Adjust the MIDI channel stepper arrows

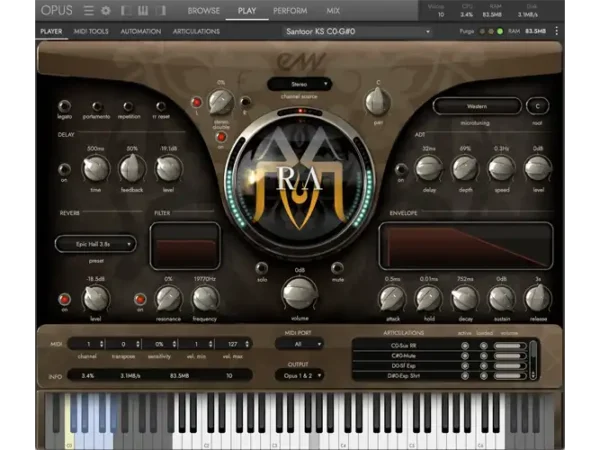pos(101,344)
